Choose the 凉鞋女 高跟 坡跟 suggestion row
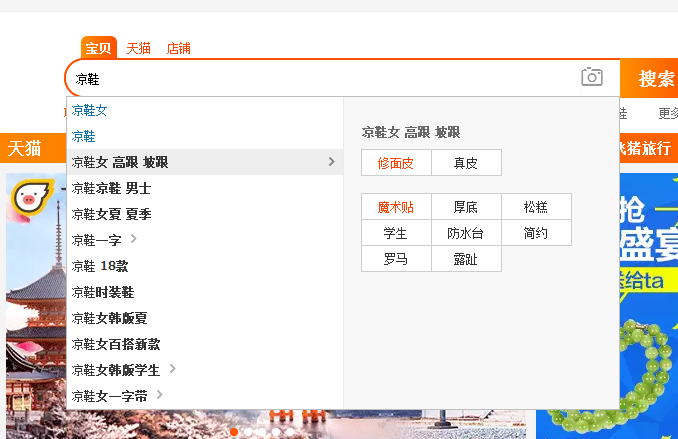This screenshot has width=678, height=439. (x=205, y=162)
